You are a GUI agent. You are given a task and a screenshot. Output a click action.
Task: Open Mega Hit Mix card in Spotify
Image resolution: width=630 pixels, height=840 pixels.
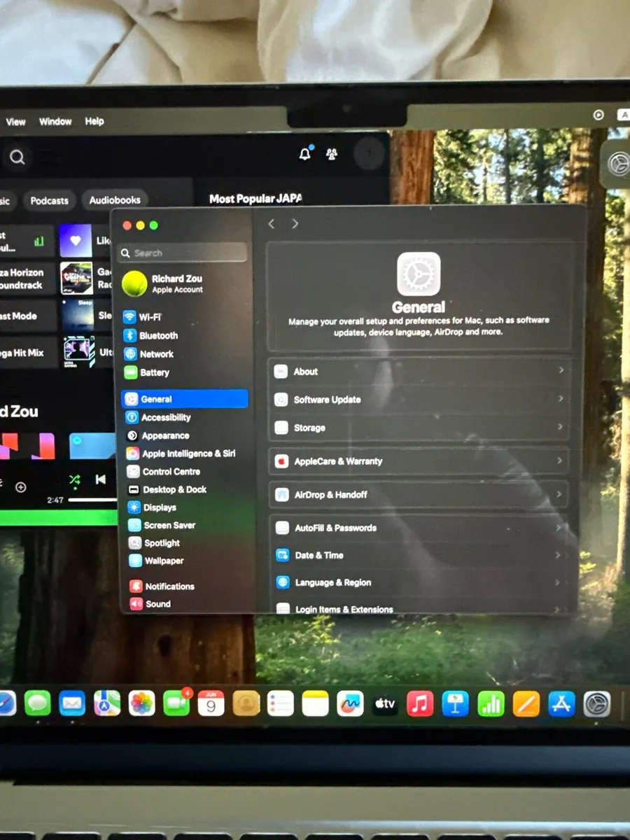coord(28,353)
